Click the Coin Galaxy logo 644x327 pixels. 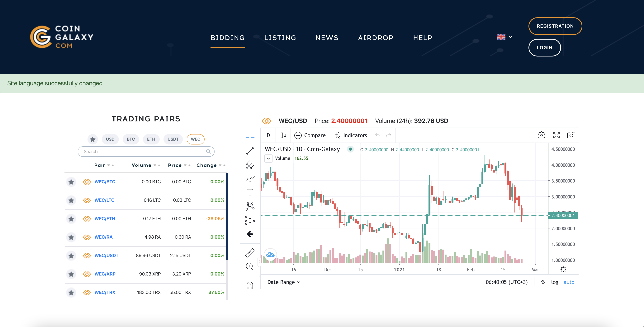pyautogui.click(x=62, y=37)
